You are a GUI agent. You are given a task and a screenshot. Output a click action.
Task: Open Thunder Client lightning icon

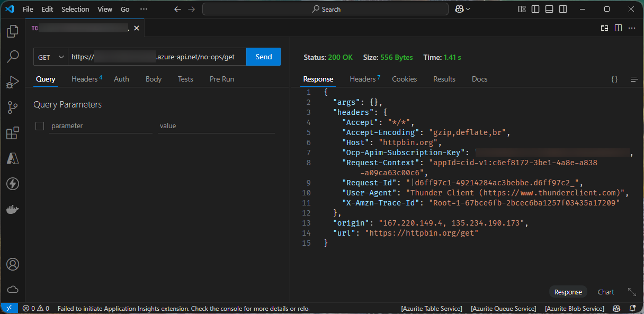click(x=12, y=184)
